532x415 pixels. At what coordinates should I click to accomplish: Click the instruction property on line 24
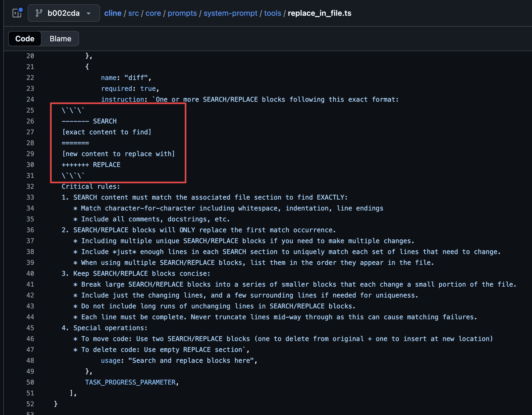(x=122, y=100)
